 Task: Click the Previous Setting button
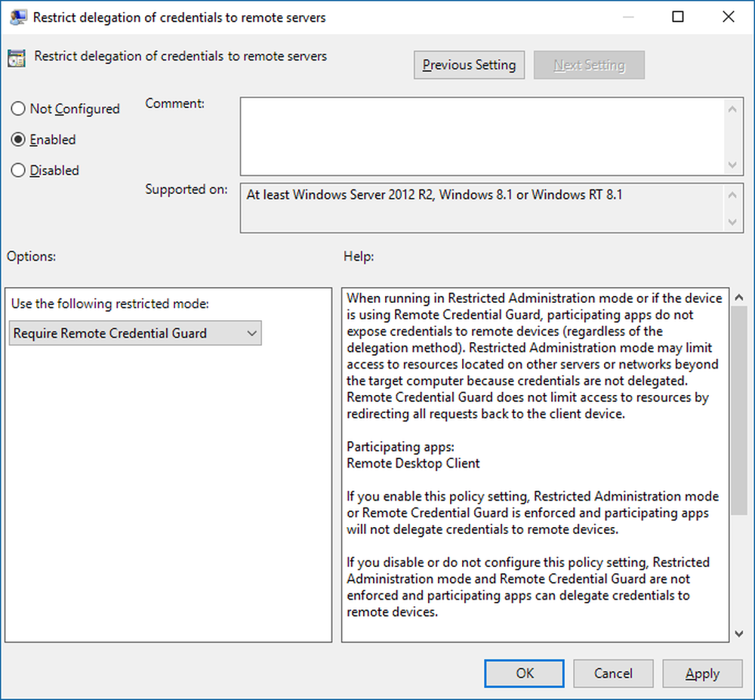point(469,65)
